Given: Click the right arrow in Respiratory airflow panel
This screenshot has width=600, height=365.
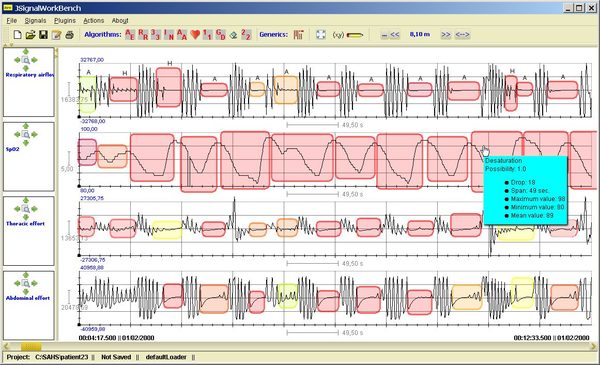Looking at the screenshot, I should click(34, 60).
